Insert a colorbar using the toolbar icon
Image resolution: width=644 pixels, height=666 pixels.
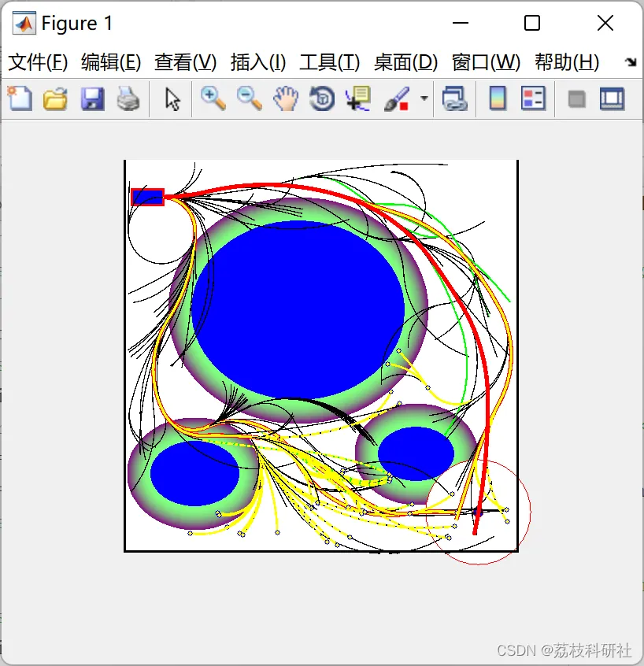point(498,98)
